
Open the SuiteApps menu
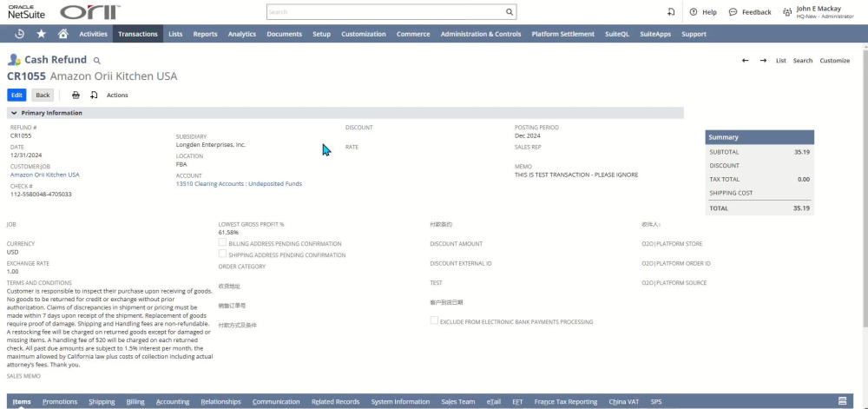pyautogui.click(x=655, y=34)
